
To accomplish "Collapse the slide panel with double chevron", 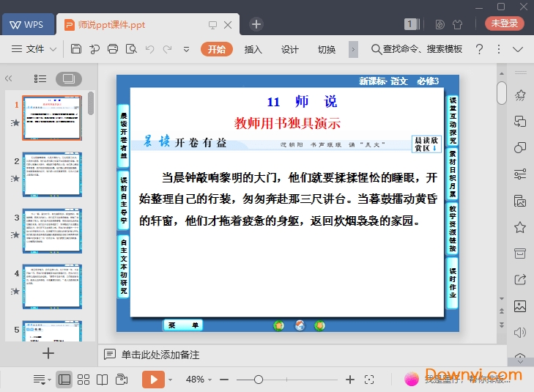I will pos(9,78).
